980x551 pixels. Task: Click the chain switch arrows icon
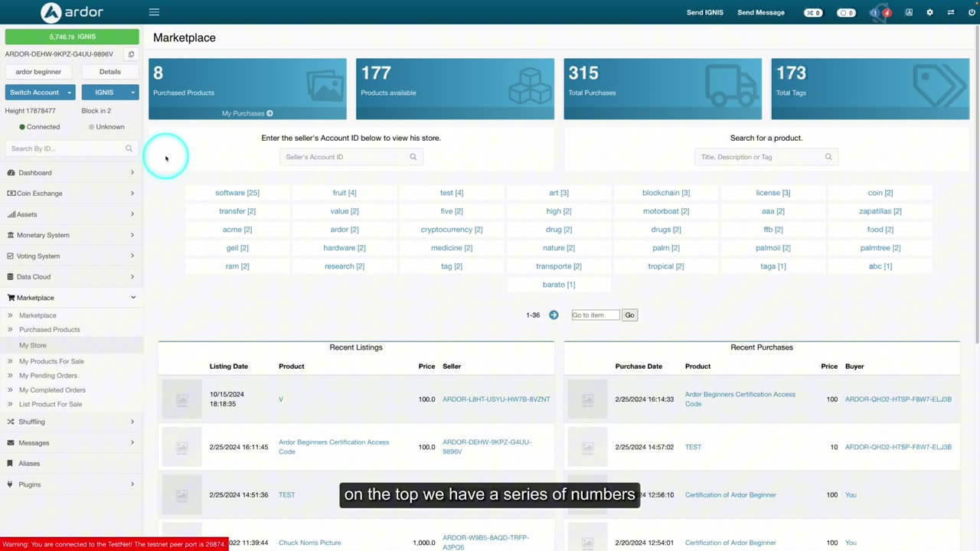(x=951, y=12)
